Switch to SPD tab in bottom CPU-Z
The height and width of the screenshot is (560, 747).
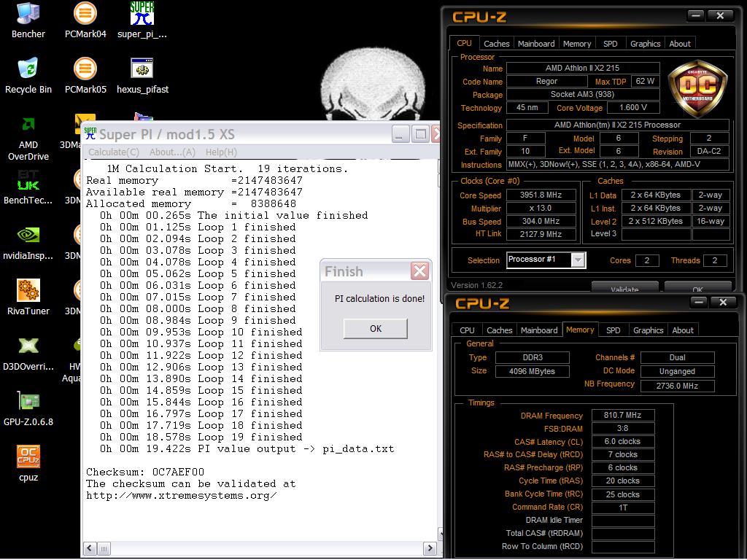pyautogui.click(x=613, y=330)
